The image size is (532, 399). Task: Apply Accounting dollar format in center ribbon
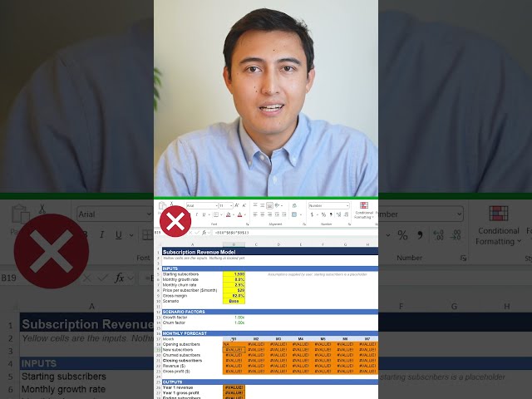click(x=312, y=214)
